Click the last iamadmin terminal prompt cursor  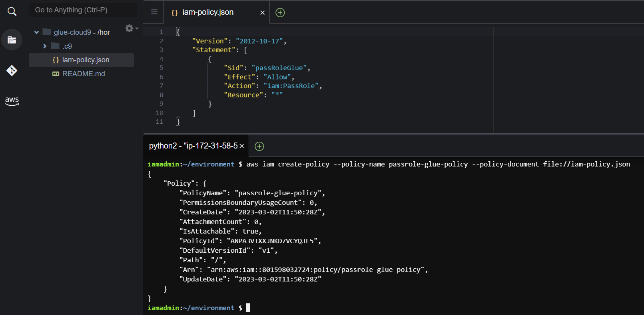pos(248,307)
